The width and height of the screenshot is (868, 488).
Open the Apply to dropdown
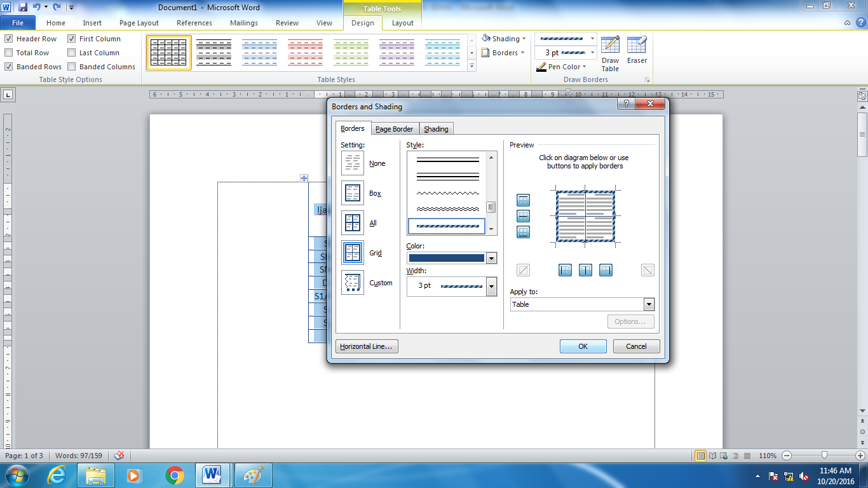click(x=649, y=304)
